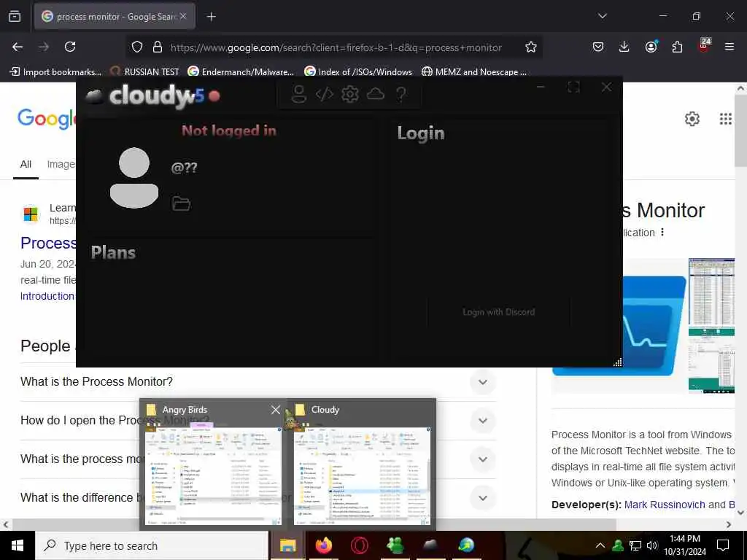Viewport: 747px width, 560px height.
Task: Open the Windows Start menu
Action: [x=18, y=545]
